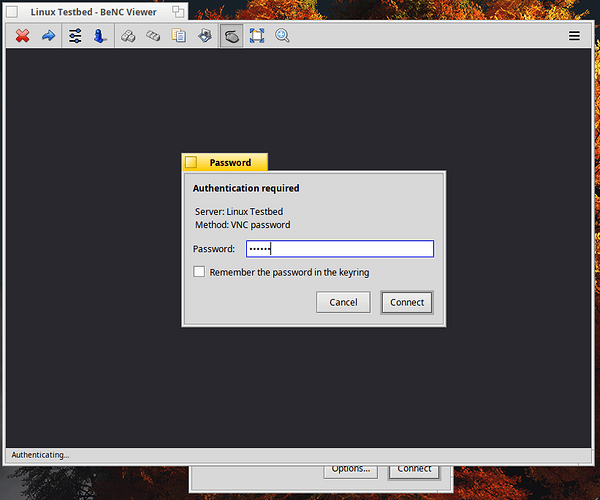Click the BeNC Viewer window zoom button

[x=178, y=12]
